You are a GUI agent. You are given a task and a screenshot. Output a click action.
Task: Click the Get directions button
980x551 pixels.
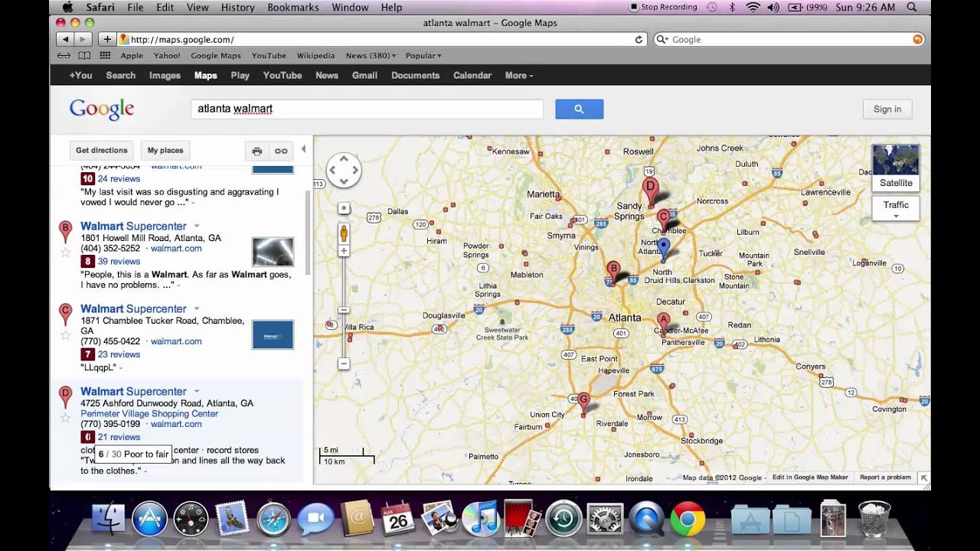click(101, 151)
